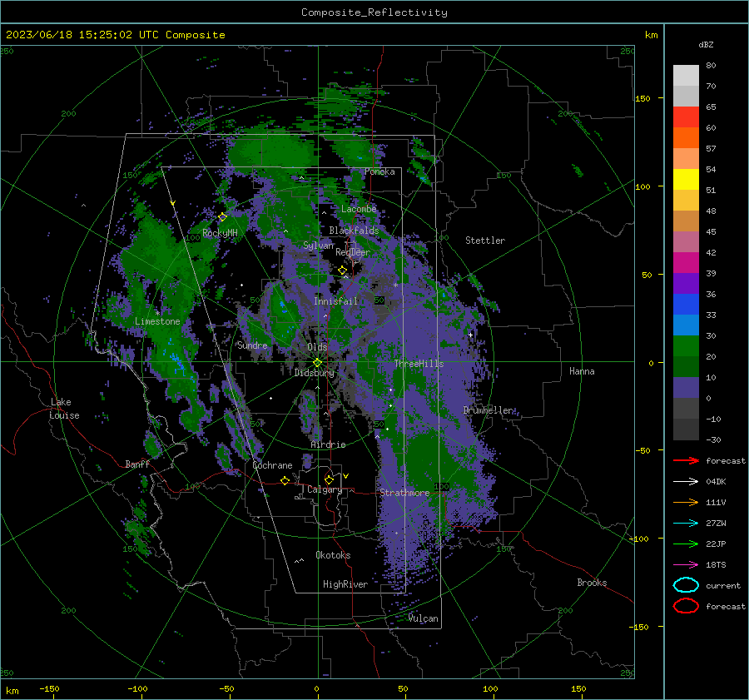Click radar-center yellow diamond above Didsbury

(x=317, y=362)
